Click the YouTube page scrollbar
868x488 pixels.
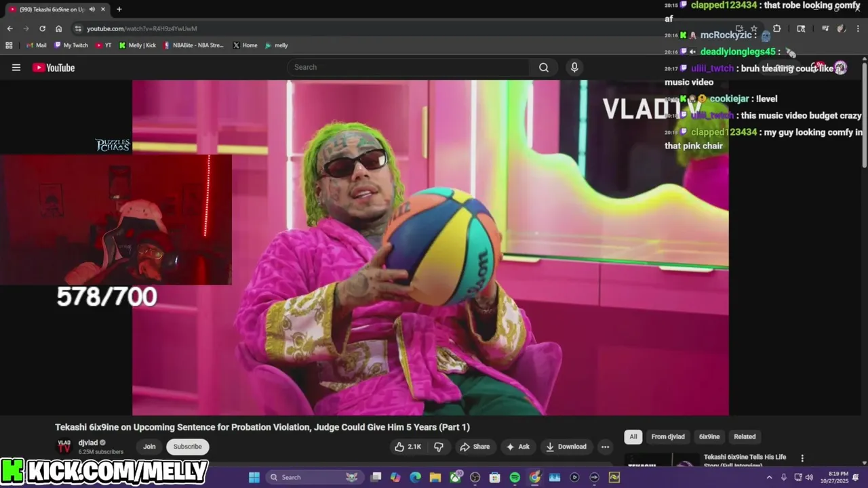tap(864, 115)
